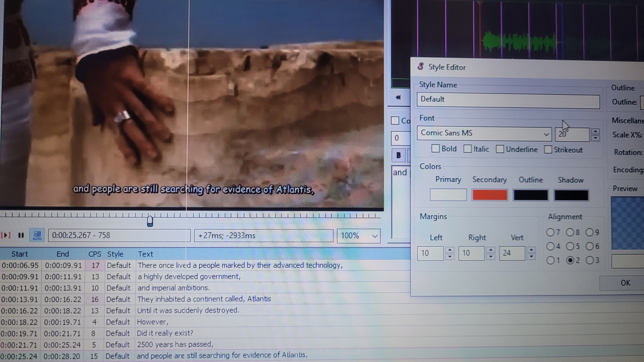
Task: Toggle the AUTO scroll video button
Action: [37, 235]
